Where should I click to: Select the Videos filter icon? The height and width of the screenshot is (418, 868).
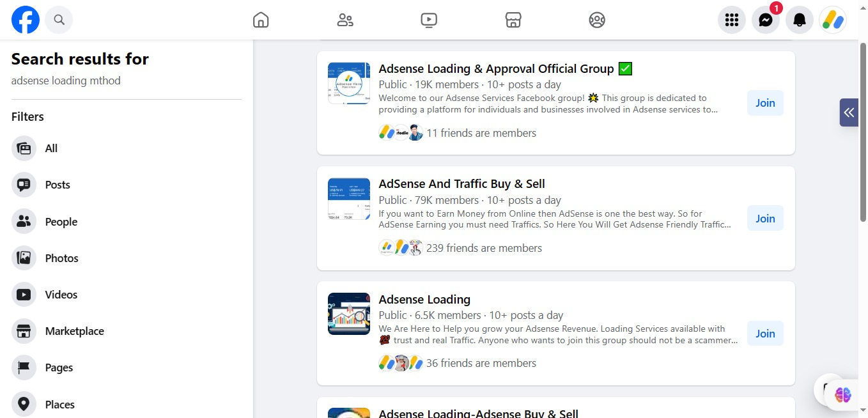[24, 295]
